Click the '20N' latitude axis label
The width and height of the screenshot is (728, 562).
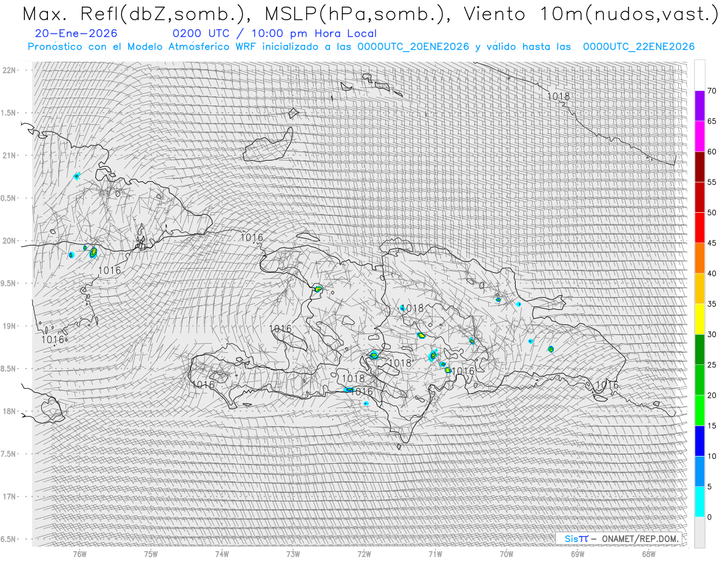point(9,241)
